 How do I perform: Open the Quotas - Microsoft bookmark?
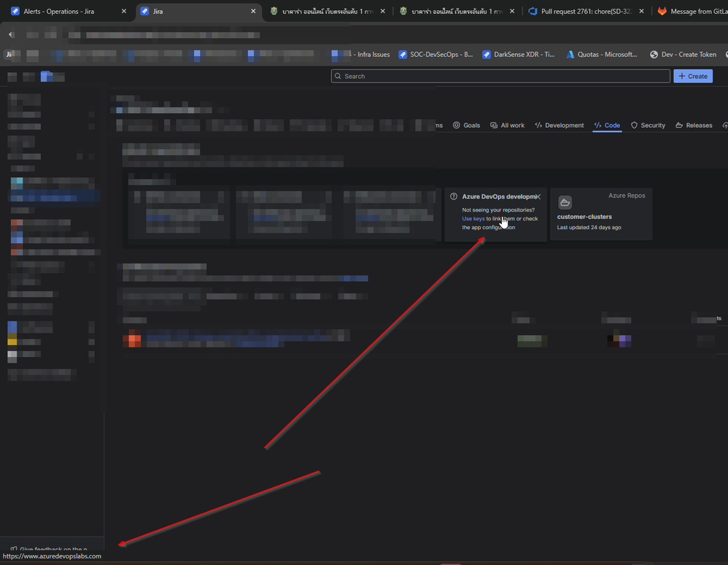point(602,54)
